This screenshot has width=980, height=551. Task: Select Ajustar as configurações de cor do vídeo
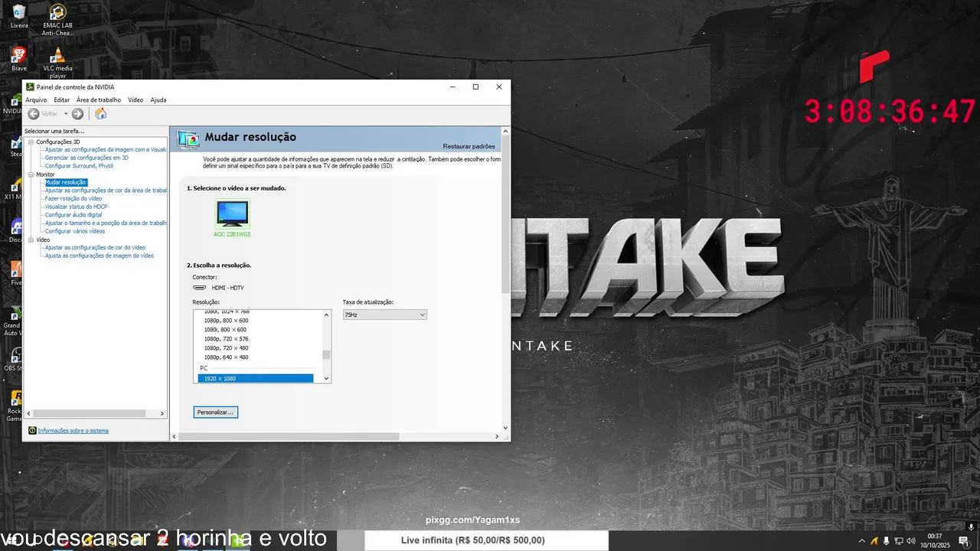95,248
